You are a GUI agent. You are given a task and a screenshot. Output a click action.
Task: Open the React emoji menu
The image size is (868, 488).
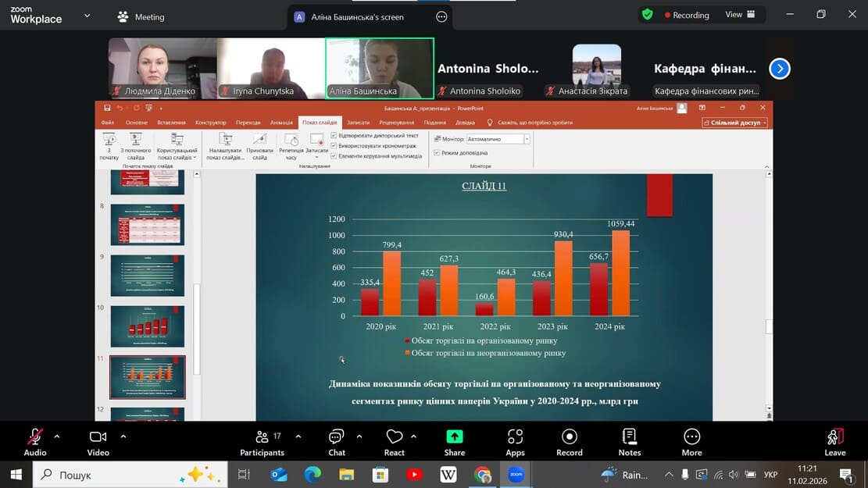(x=395, y=437)
